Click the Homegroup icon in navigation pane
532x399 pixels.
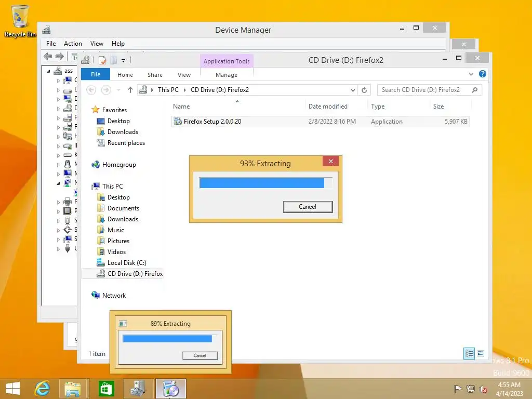coord(96,165)
